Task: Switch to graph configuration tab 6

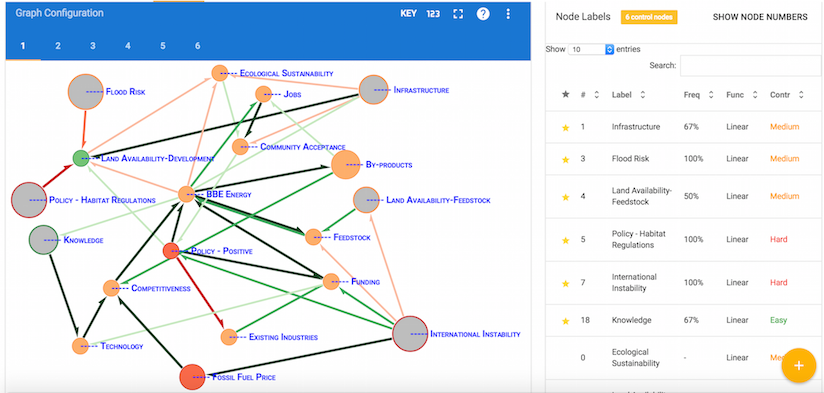Action: click(x=198, y=46)
